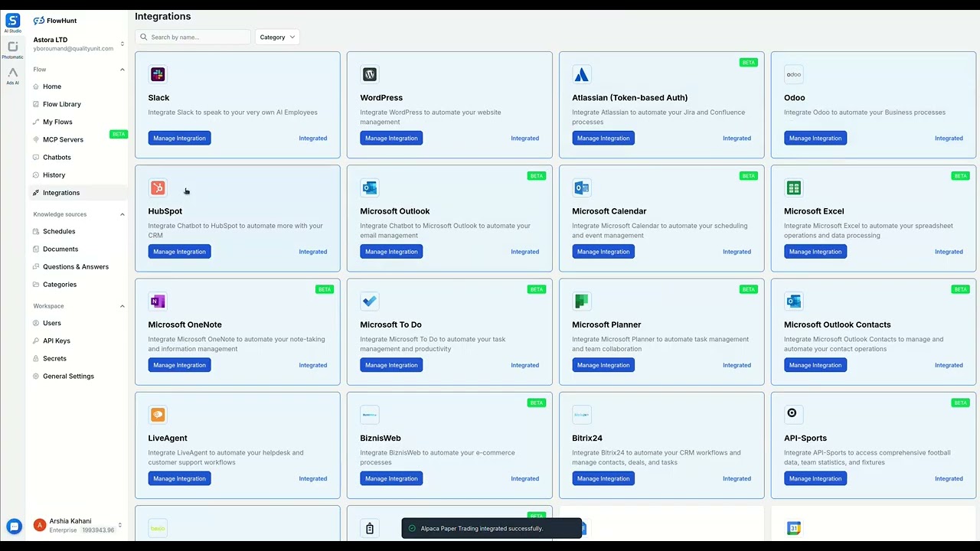This screenshot has width=980, height=551.
Task: Open the Astora LTD workspace switcher
Action: point(78,44)
